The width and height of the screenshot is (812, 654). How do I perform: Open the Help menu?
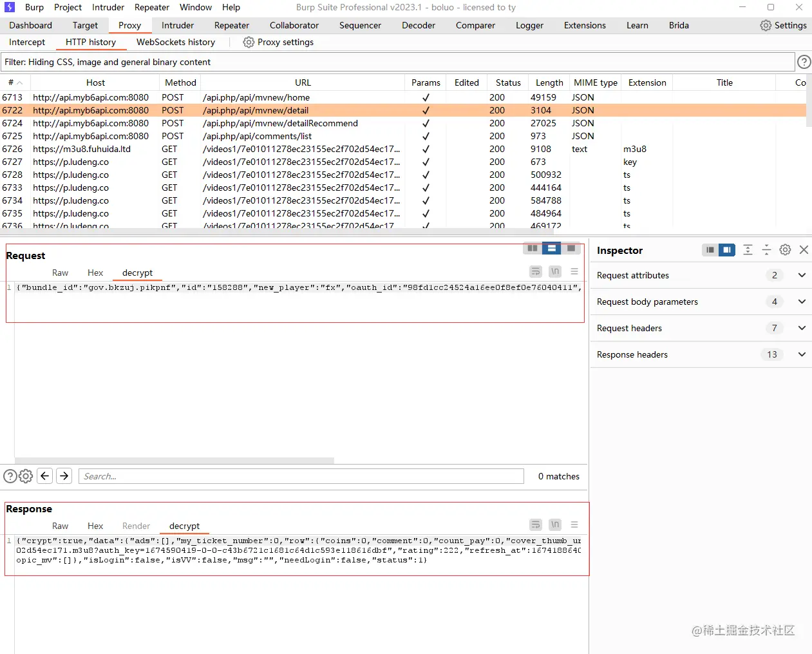[x=231, y=7]
